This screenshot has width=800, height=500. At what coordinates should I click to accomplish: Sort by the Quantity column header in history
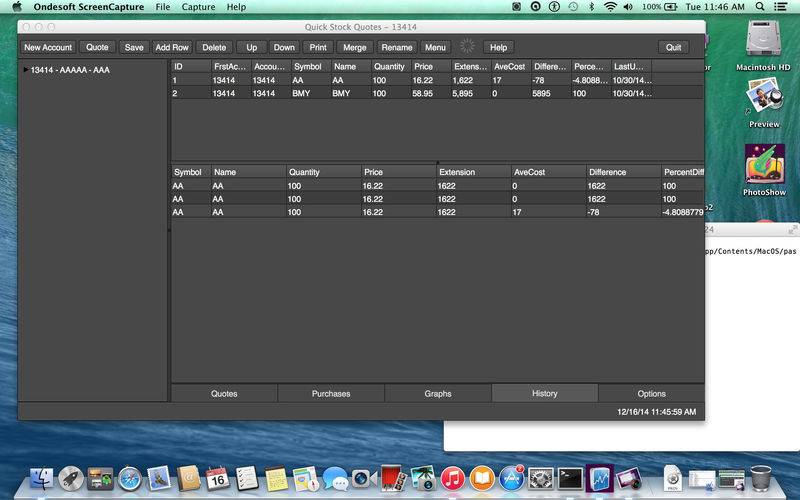tap(323, 172)
